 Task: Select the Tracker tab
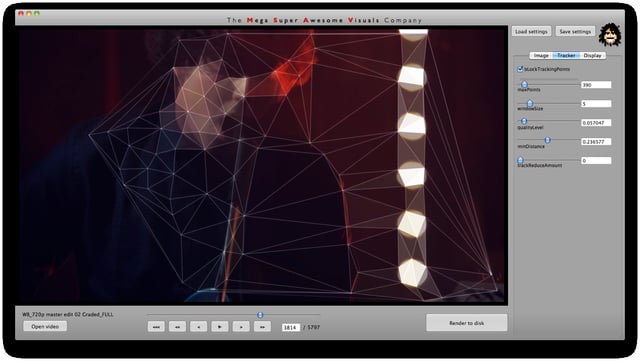pos(566,56)
